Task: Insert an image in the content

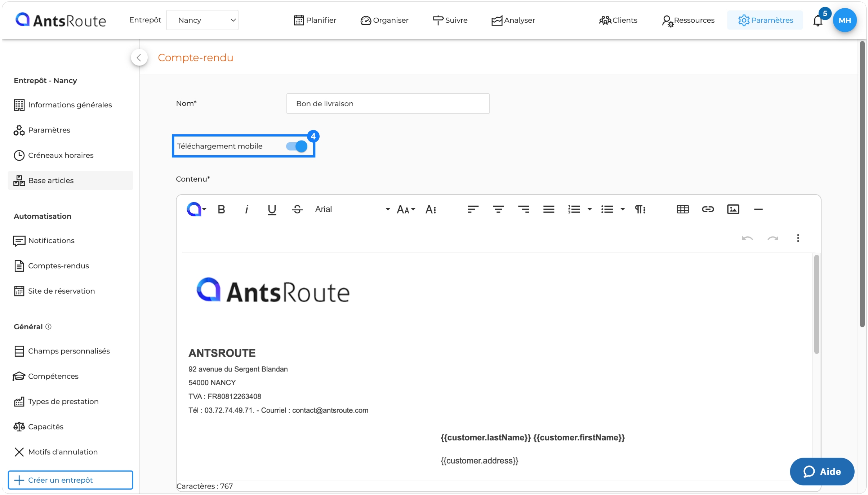Action: pos(733,209)
